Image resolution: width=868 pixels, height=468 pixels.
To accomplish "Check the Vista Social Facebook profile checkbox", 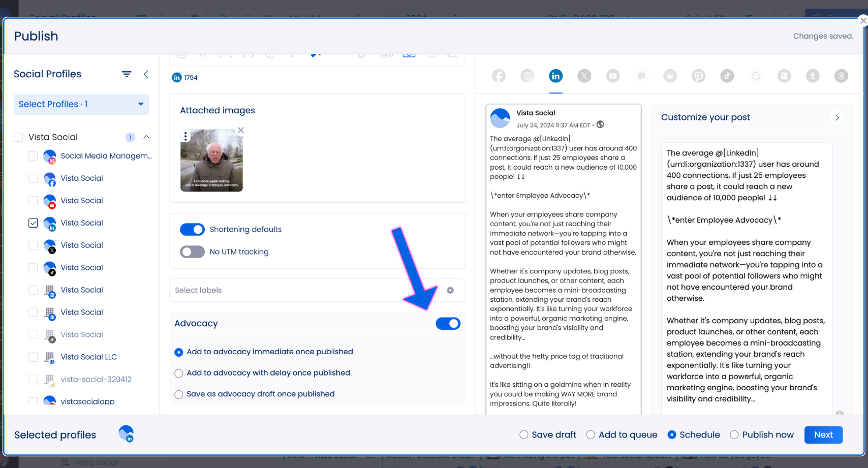I will 33,178.
